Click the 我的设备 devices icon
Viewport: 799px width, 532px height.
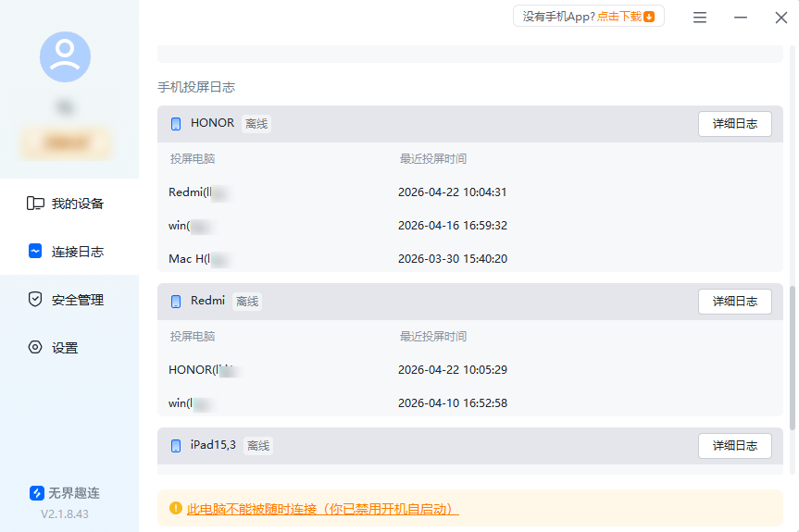(35, 204)
